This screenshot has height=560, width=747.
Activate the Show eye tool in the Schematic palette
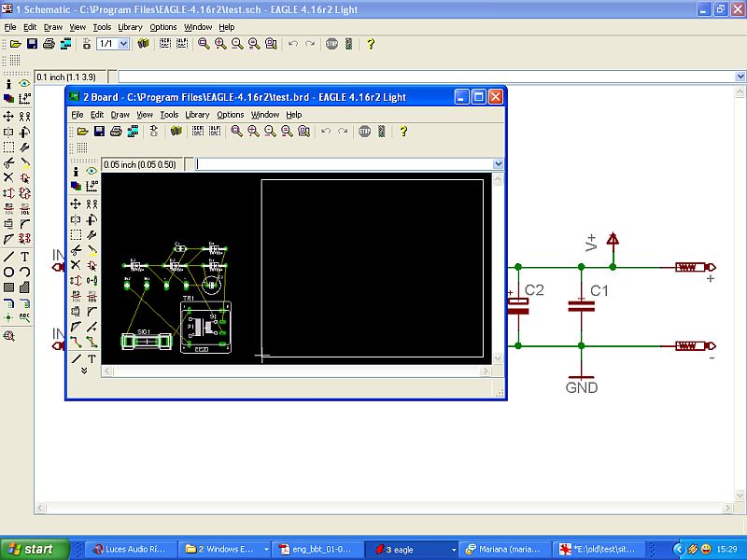click(x=25, y=84)
